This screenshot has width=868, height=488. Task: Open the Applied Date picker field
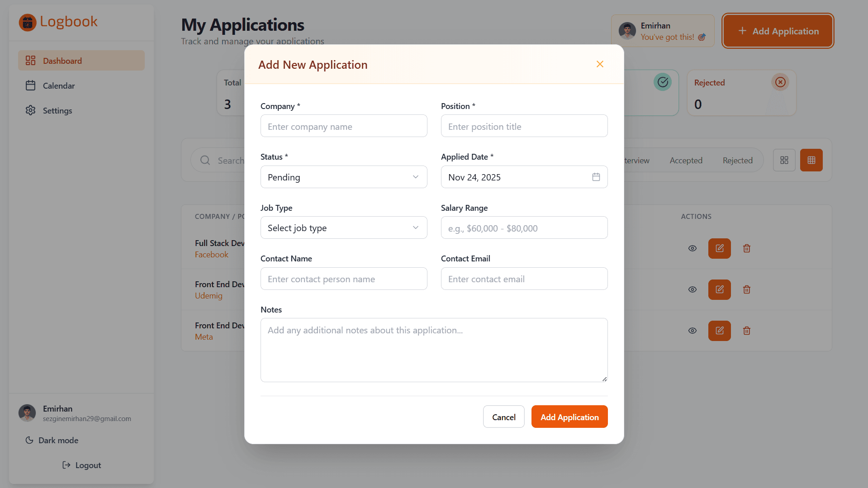[x=524, y=177]
